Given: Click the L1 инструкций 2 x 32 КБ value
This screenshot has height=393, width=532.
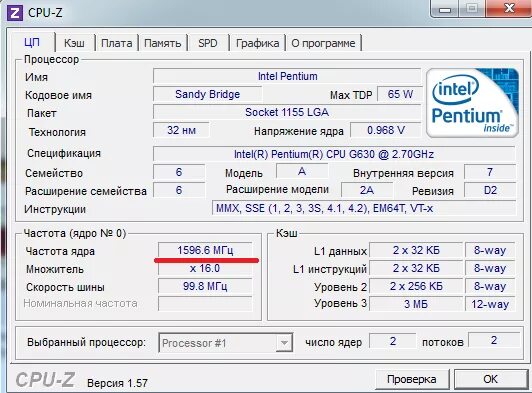Looking at the screenshot, I should click(416, 268).
